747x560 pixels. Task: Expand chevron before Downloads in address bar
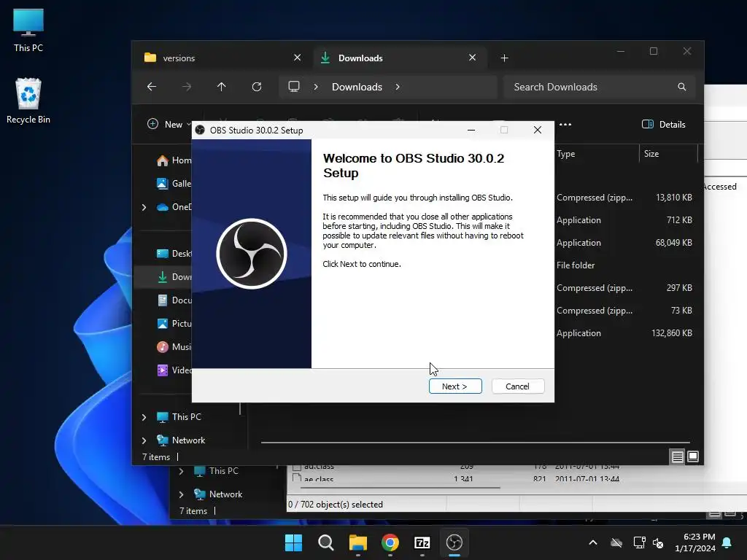tap(316, 87)
